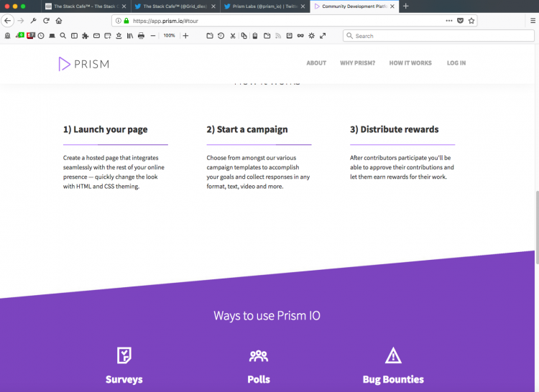Click the Bug Bounties warning triangle icon
The width and height of the screenshot is (539, 392).
(x=393, y=355)
